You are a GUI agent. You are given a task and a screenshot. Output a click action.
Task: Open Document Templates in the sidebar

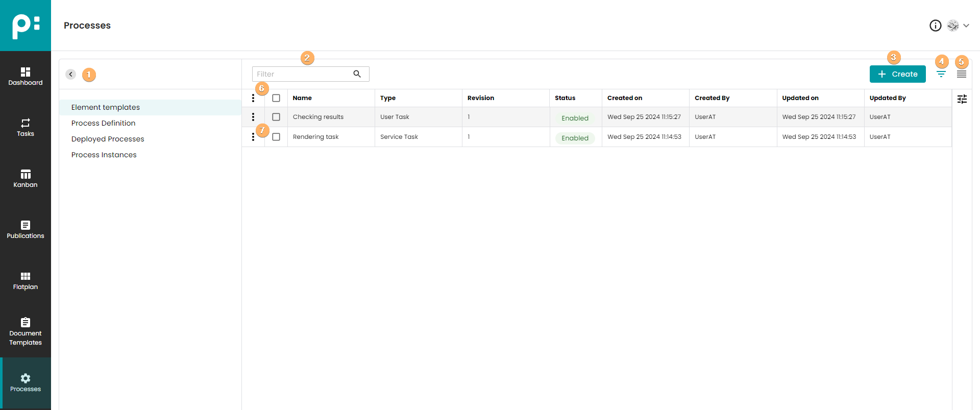pyautogui.click(x=26, y=331)
